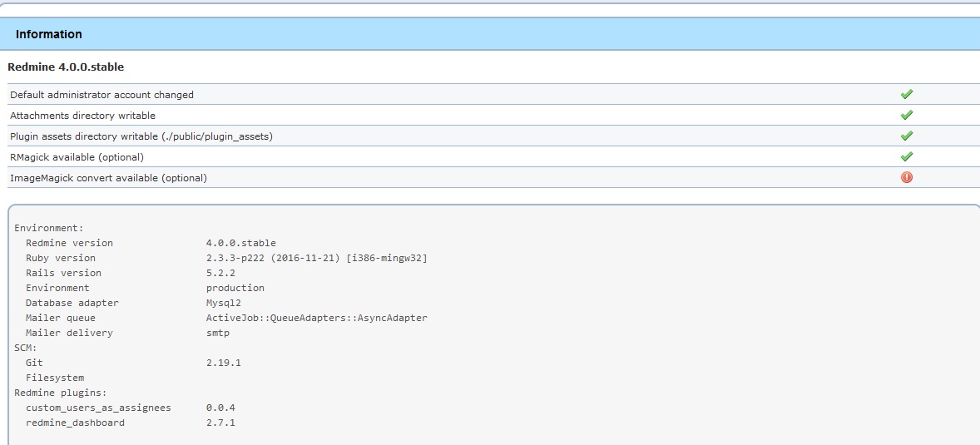Click the Git SCM entry
The image size is (980, 445).
(34, 363)
